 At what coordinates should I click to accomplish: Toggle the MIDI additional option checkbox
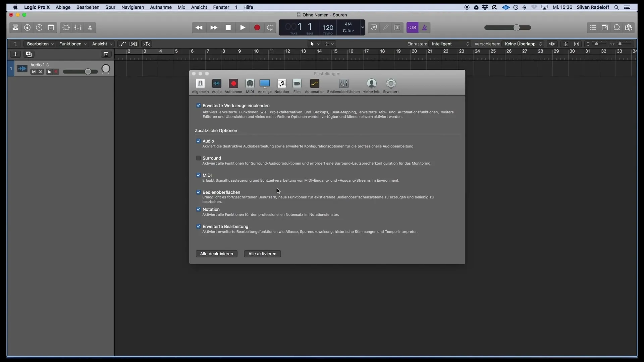(199, 175)
